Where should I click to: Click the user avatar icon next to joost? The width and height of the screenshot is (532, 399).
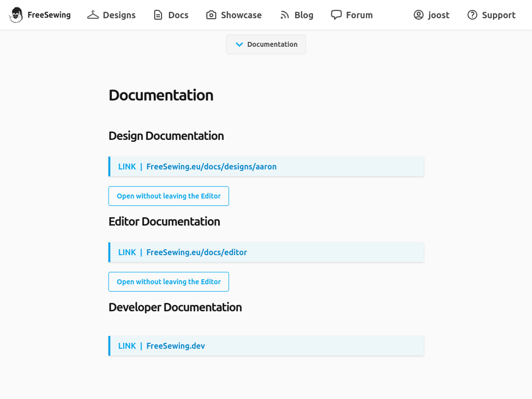pyautogui.click(x=419, y=15)
